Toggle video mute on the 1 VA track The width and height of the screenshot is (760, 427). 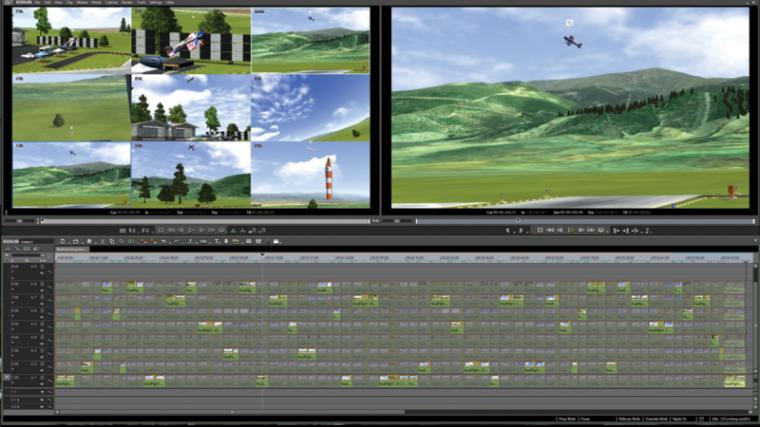(42, 377)
